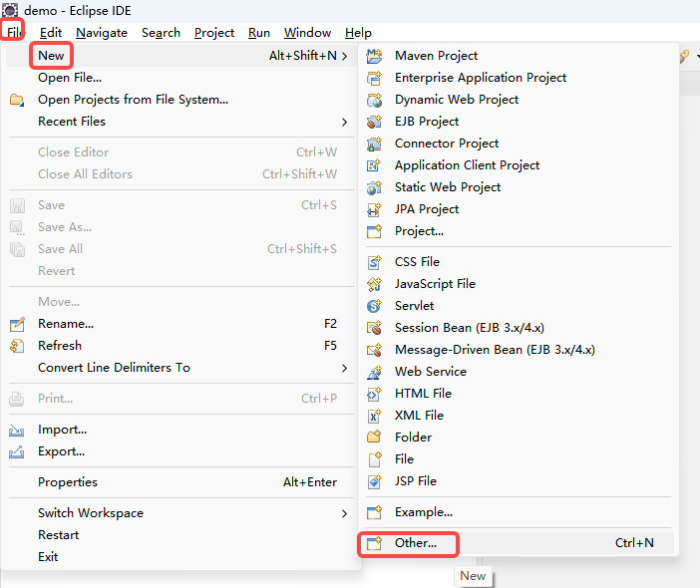
Task: Click the Session Bean icon
Action: click(374, 328)
